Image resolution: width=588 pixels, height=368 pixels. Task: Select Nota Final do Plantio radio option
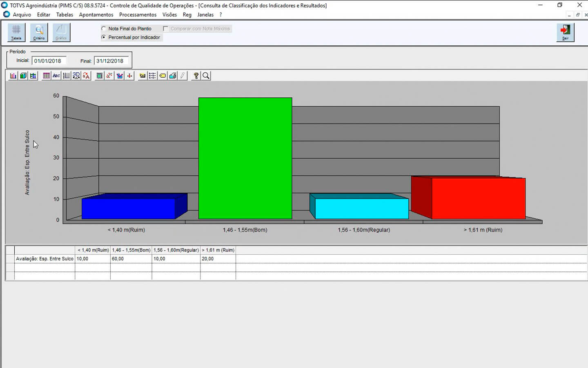[x=104, y=29]
